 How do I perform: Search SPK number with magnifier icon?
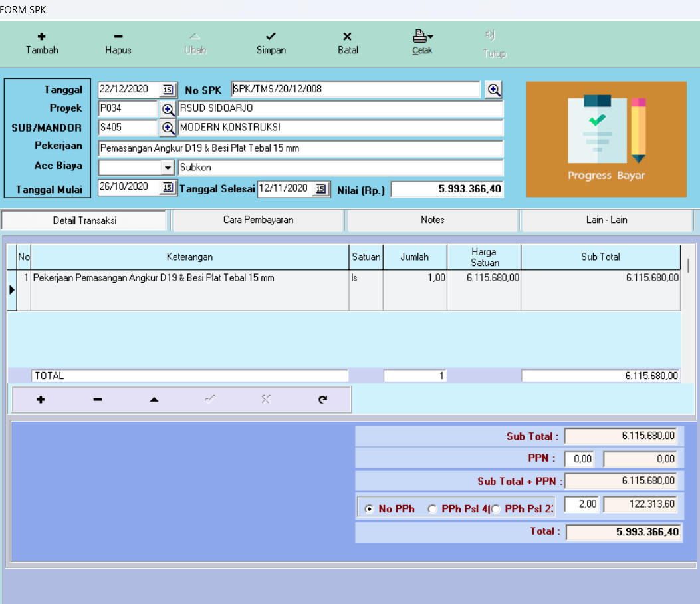(x=493, y=90)
